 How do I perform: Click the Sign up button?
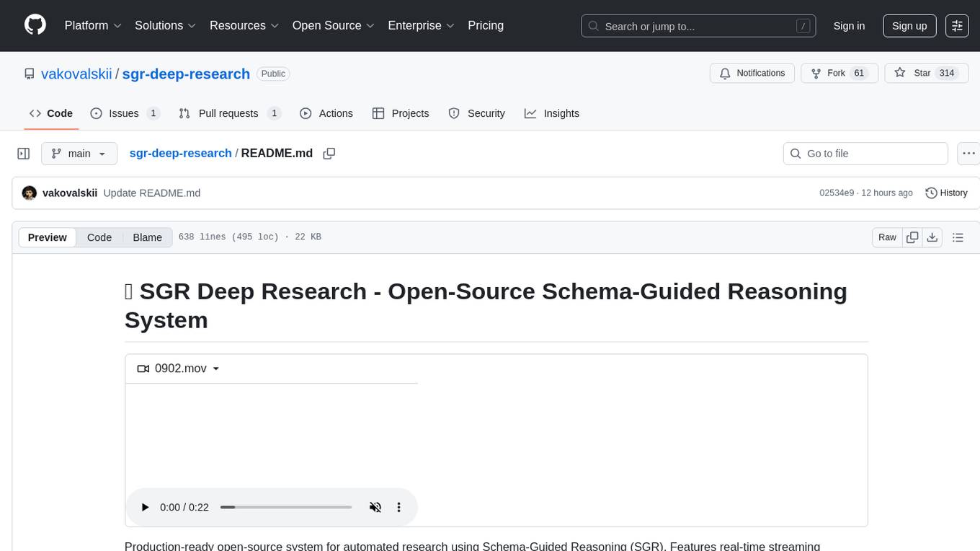point(909,26)
